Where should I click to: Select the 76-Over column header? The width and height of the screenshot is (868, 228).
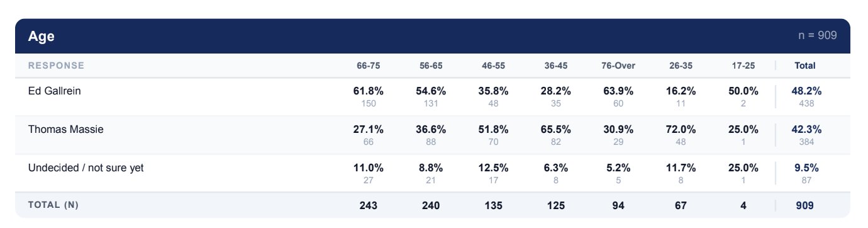[618, 66]
